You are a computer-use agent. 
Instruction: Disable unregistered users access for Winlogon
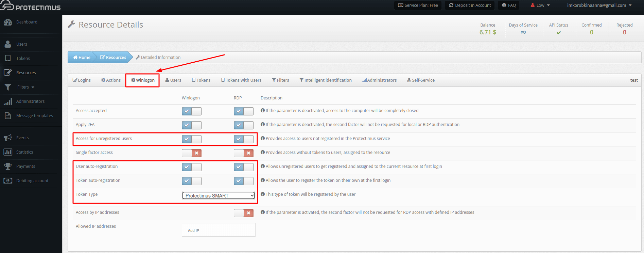coord(192,139)
